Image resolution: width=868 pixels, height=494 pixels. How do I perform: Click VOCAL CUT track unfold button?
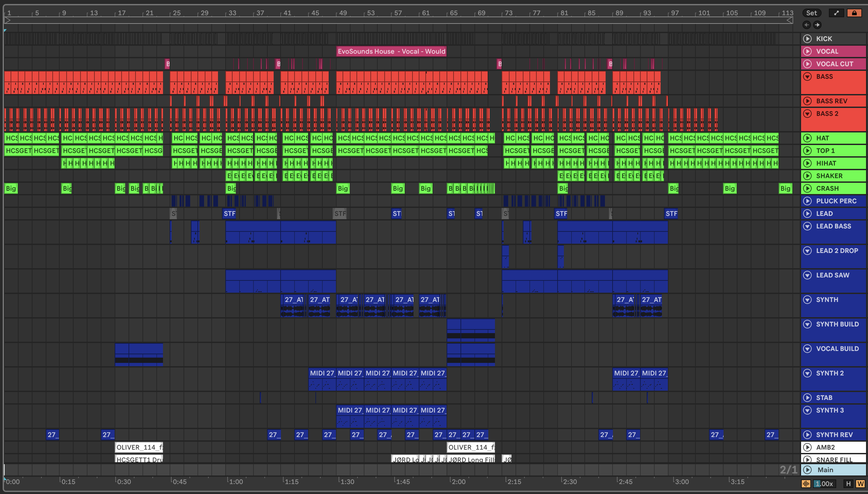click(x=807, y=64)
